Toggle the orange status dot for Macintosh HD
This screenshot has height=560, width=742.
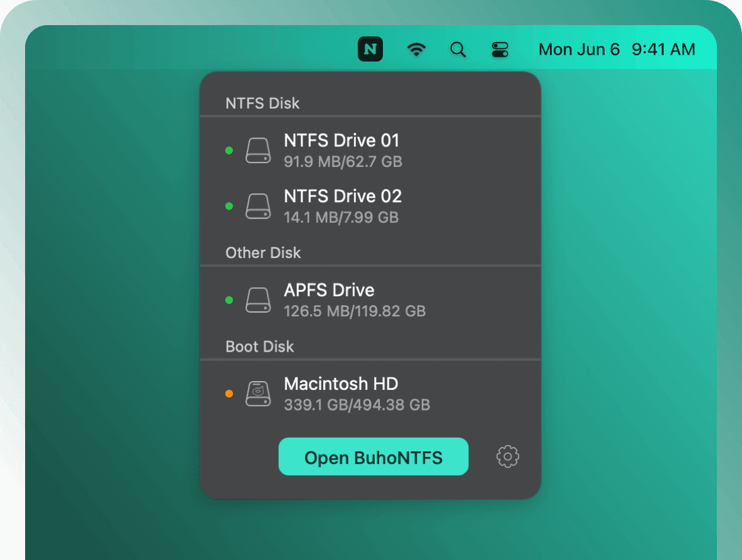tap(229, 393)
